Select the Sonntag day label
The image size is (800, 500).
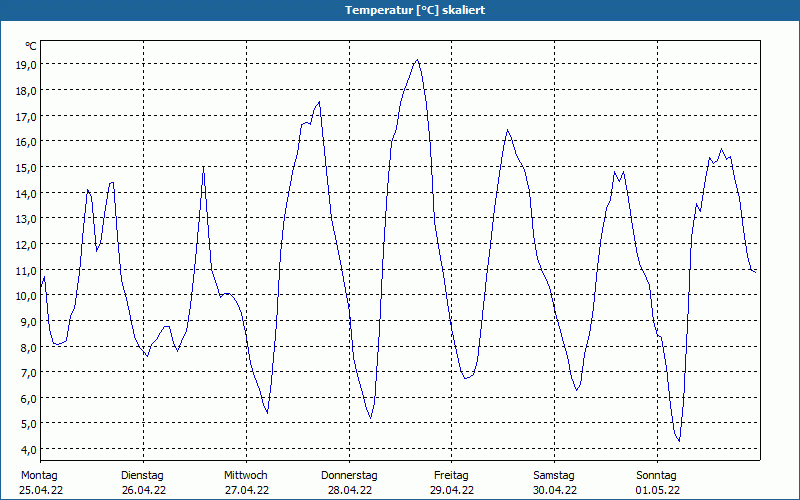tap(656, 476)
